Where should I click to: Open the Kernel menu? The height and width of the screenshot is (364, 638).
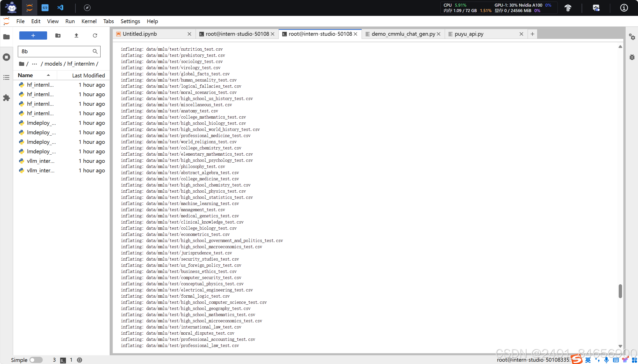click(89, 21)
